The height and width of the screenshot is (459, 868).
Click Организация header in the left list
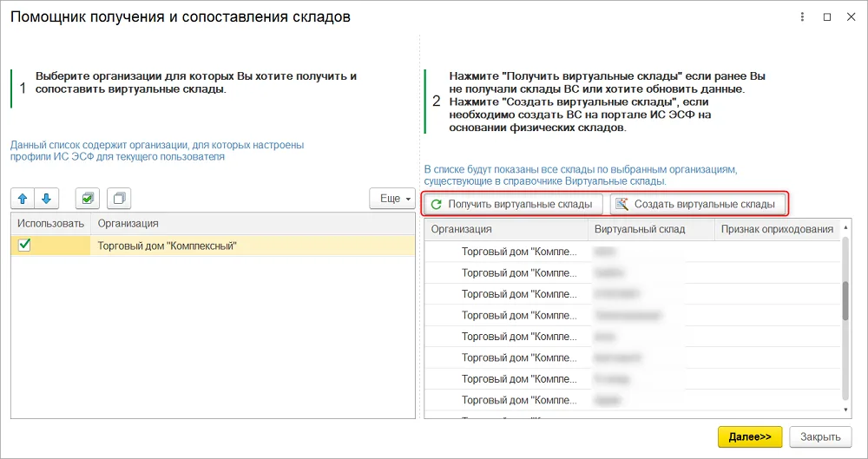(x=253, y=224)
